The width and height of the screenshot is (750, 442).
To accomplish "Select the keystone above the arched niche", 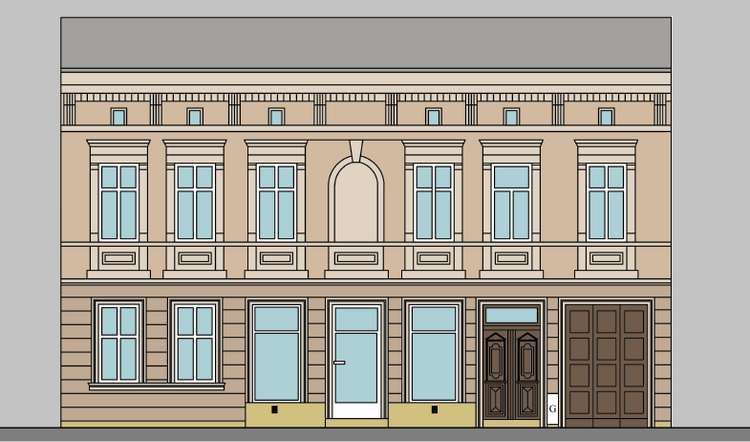I will pyautogui.click(x=356, y=151).
